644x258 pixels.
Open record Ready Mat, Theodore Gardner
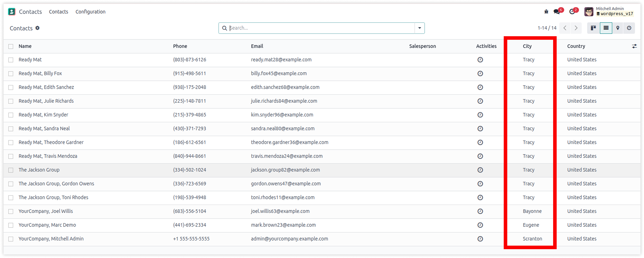click(x=51, y=142)
